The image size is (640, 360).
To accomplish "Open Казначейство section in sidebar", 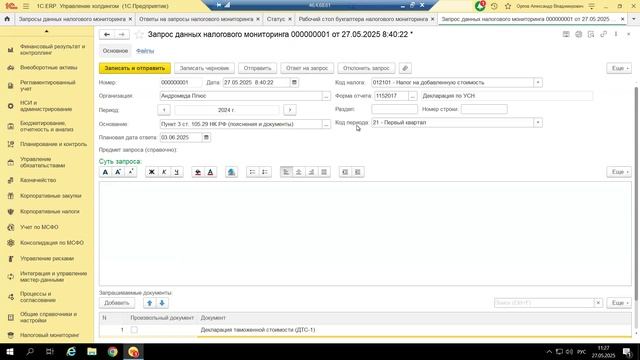I will 38,180.
